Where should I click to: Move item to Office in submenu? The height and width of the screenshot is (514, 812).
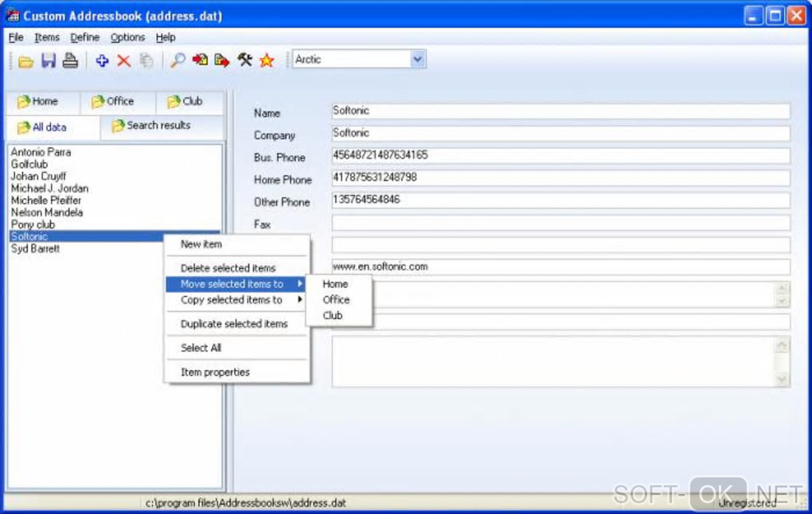pos(339,299)
